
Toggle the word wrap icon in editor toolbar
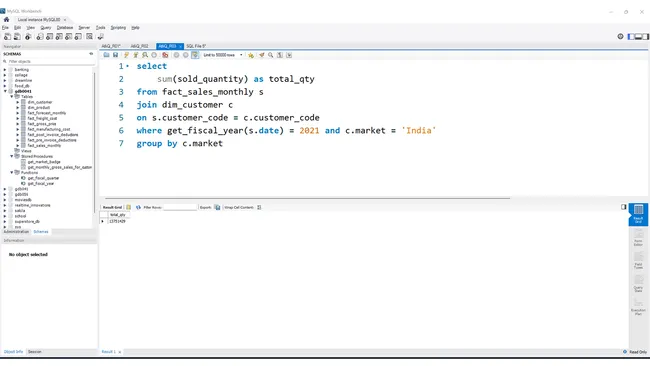(x=289, y=55)
